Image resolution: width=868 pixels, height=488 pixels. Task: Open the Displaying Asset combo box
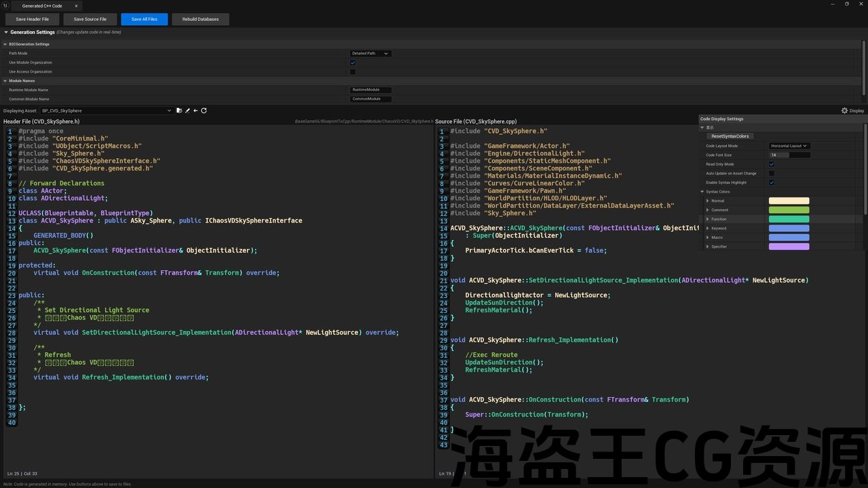106,111
